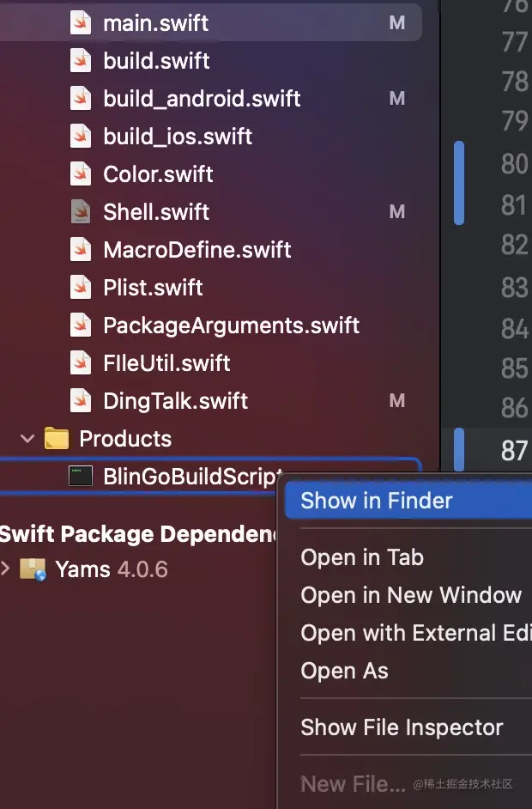
Task: Open the Color.swift file
Action: [x=158, y=174]
